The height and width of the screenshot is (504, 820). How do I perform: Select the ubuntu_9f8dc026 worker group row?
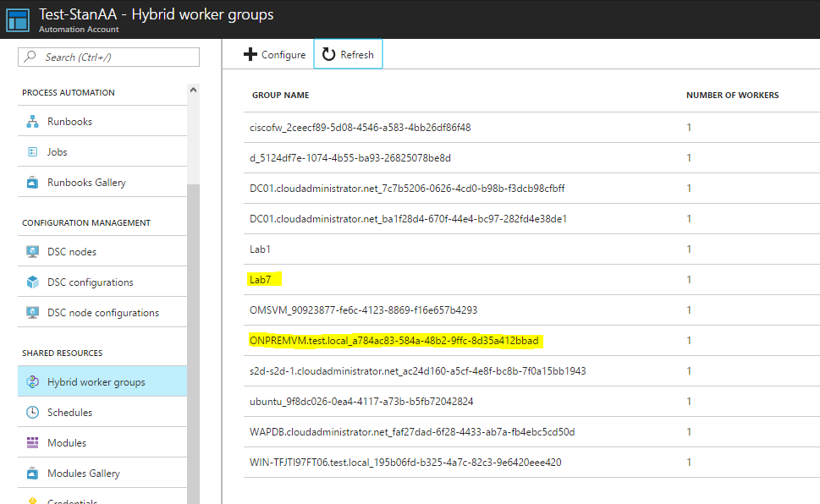point(360,402)
